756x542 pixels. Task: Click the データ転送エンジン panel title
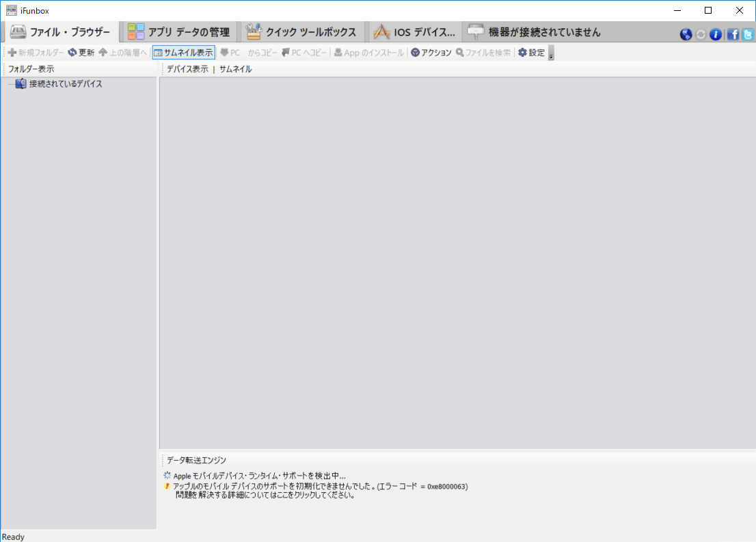[196, 460]
